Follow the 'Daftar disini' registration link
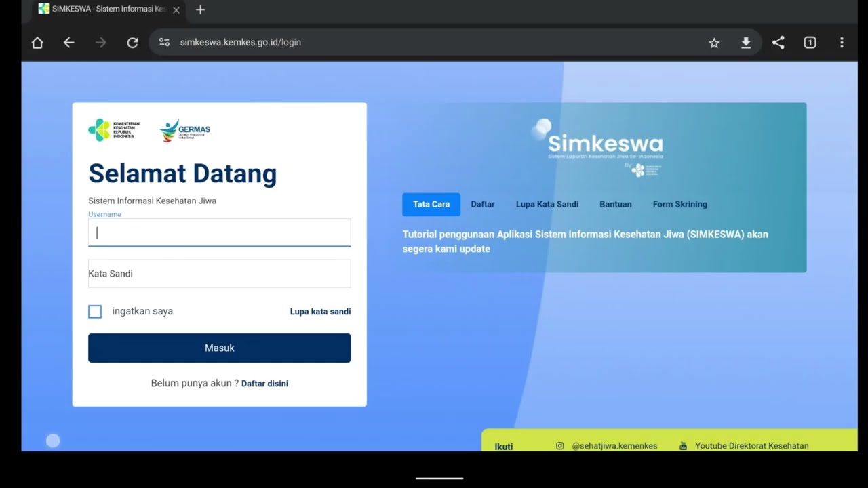Screen dimensions: 868x488 pyautogui.click(x=264, y=384)
